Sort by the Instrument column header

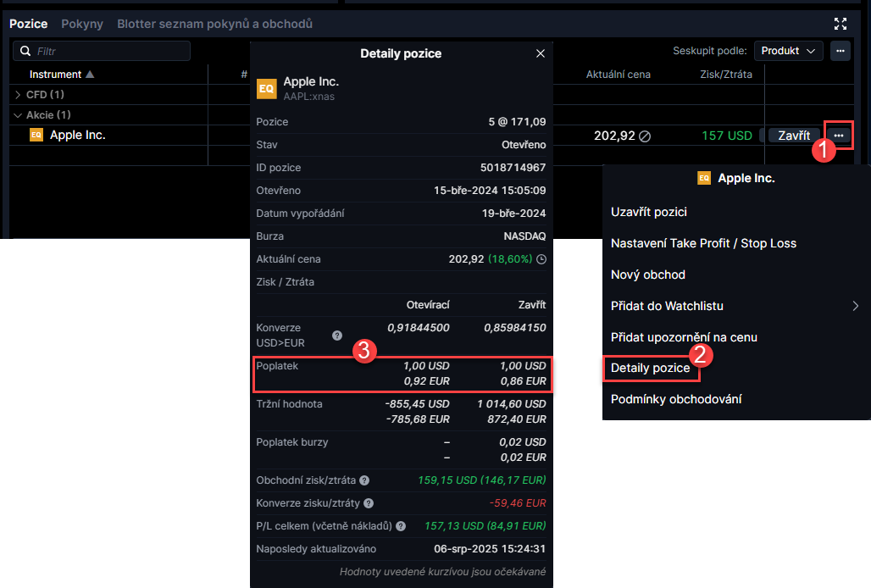pyautogui.click(x=61, y=75)
